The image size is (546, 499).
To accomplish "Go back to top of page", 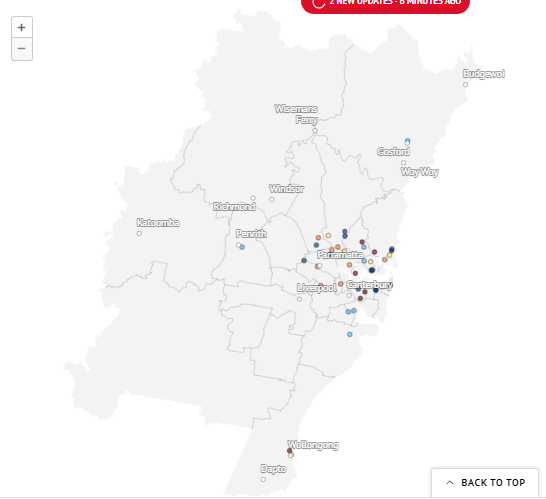I will tap(485, 483).
